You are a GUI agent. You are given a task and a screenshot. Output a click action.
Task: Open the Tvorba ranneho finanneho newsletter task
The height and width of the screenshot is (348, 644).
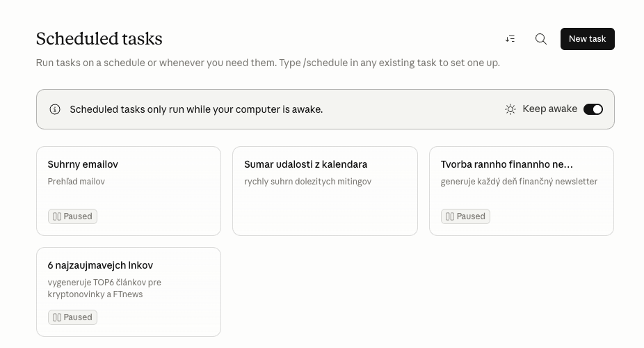click(506, 164)
